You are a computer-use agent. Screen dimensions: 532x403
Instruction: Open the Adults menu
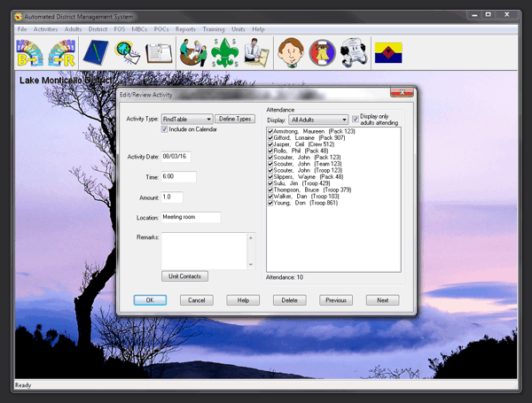pyautogui.click(x=73, y=29)
